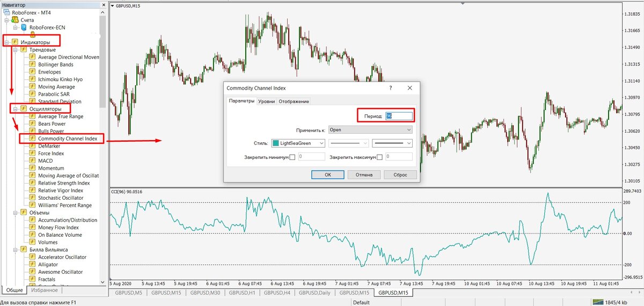644x306 pixels.
Task: Click the Stochastic Oscillator indicator icon
Action: click(x=32, y=198)
